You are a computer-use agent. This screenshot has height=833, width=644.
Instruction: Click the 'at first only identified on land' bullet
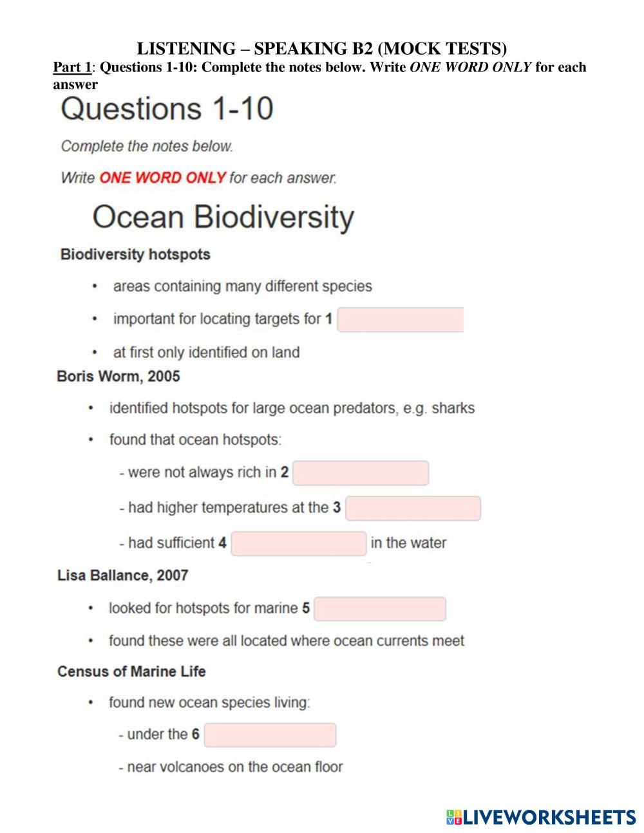(x=206, y=352)
